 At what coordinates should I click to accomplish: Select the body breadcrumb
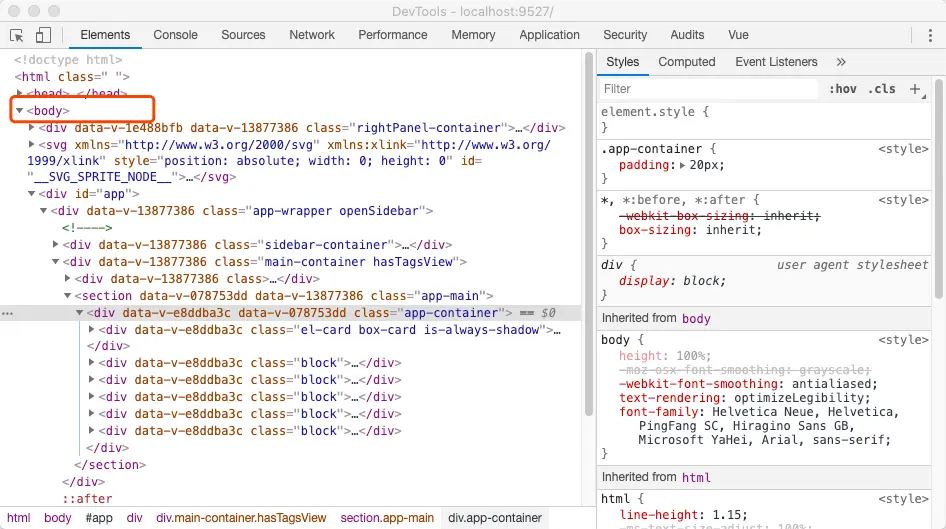pyautogui.click(x=57, y=518)
